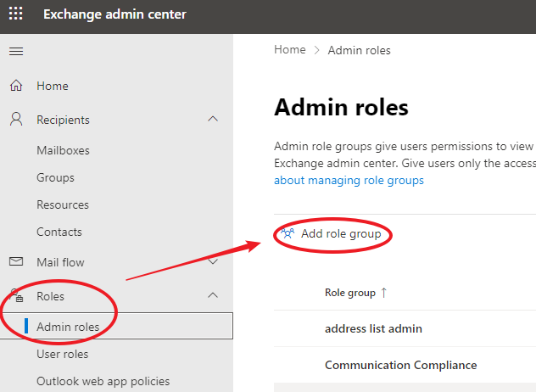Collapse the Recipients section chevron
536x392 pixels.
click(x=213, y=119)
